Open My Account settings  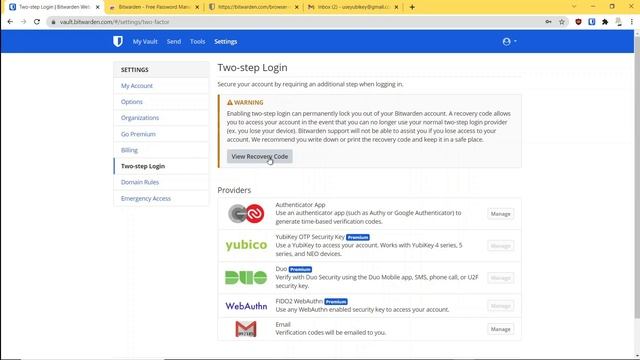137,86
